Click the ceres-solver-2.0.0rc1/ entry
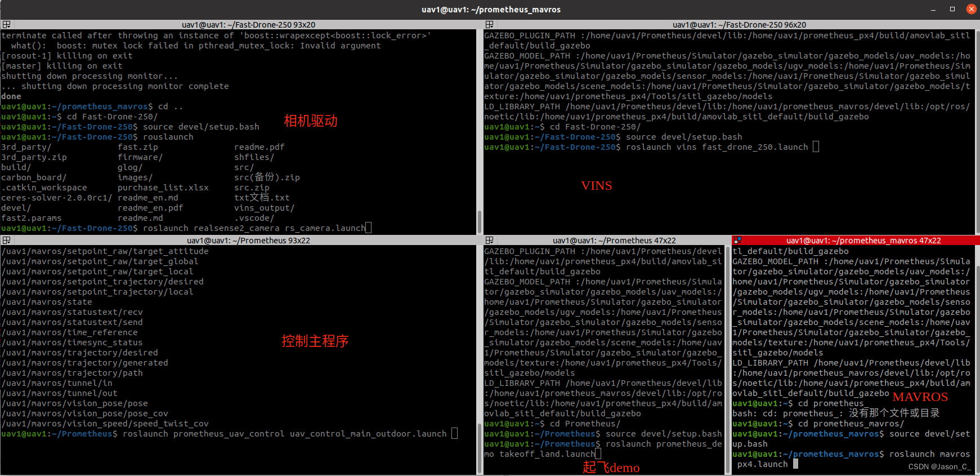Image resolution: width=980 pixels, height=476 pixels. (57, 198)
